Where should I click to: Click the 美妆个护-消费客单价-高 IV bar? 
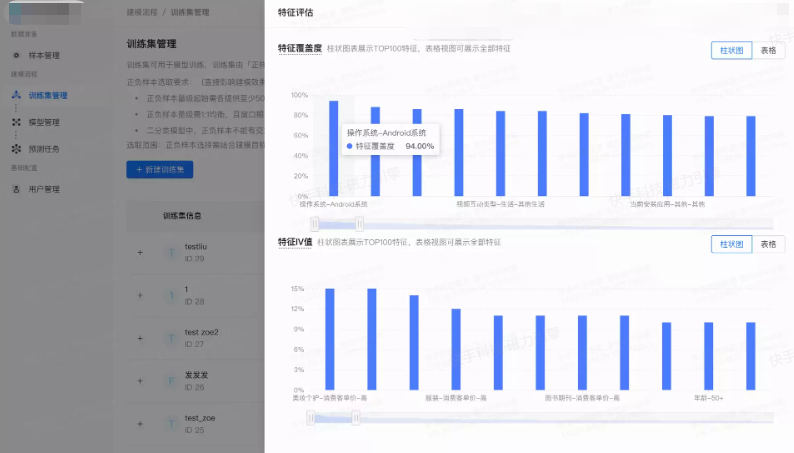pos(330,339)
